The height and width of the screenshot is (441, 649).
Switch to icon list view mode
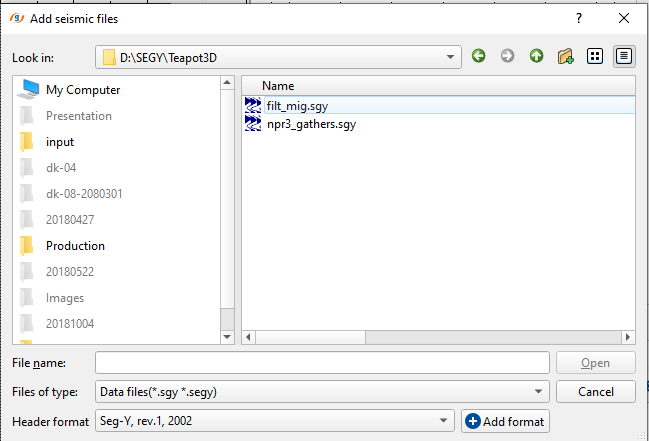[595, 56]
